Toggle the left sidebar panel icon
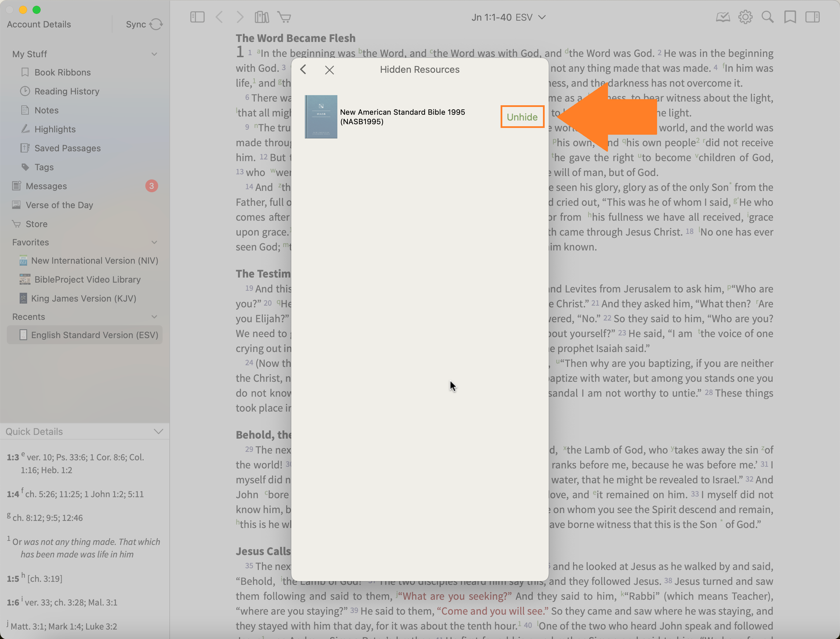This screenshot has height=639, width=840. coord(197,17)
